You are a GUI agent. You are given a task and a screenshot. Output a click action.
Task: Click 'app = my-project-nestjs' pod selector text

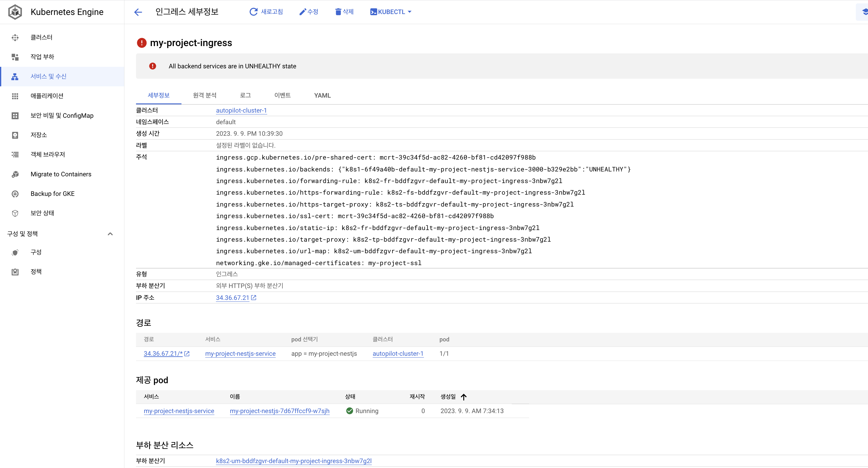(324, 354)
